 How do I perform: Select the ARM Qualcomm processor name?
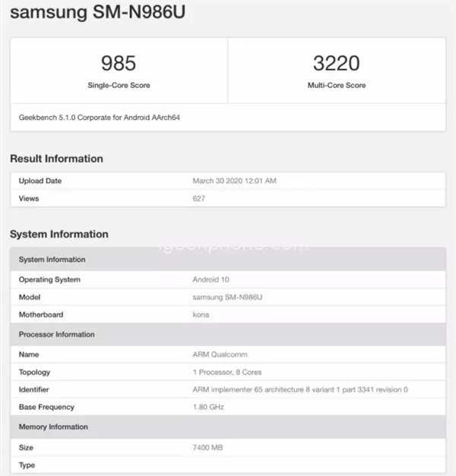[220, 355]
